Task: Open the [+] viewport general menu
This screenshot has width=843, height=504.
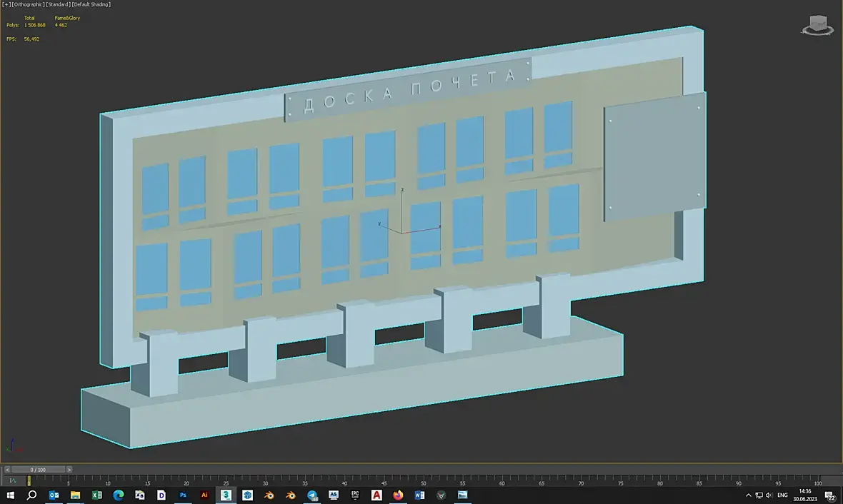Action: pos(6,4)
